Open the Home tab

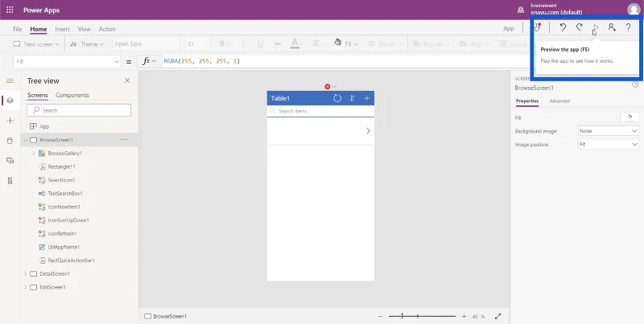pos(38,29)
